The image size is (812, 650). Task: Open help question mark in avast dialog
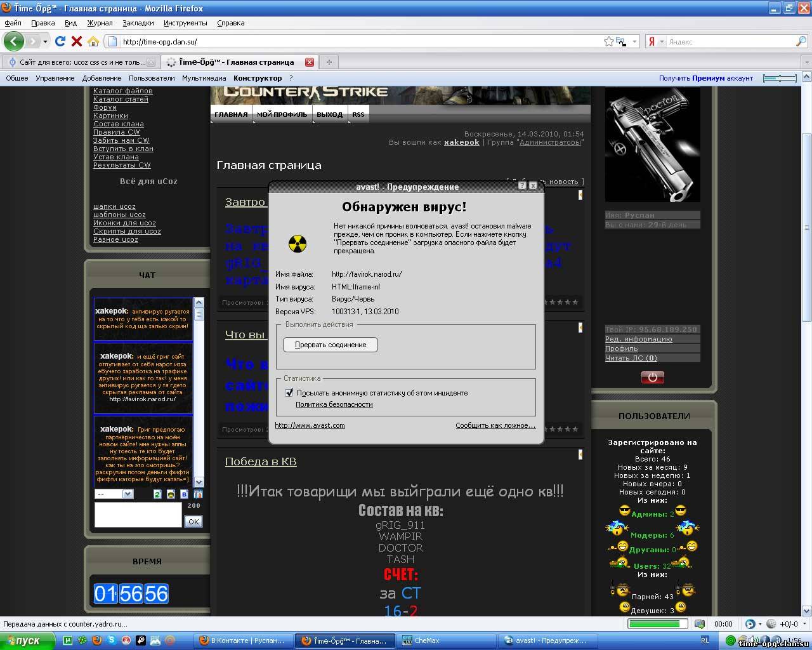[x=522, y=185]
